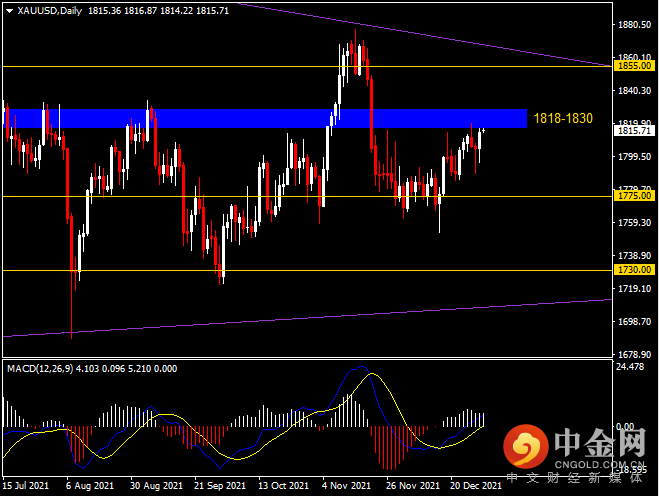Select the current price tag 1815.71

pos(634,131)
